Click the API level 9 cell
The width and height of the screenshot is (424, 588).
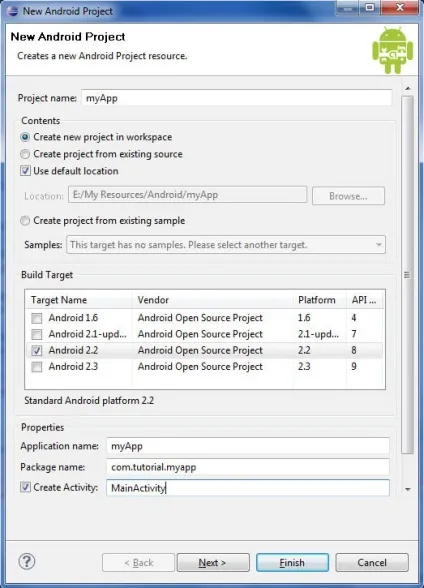[x=354, y=366]
